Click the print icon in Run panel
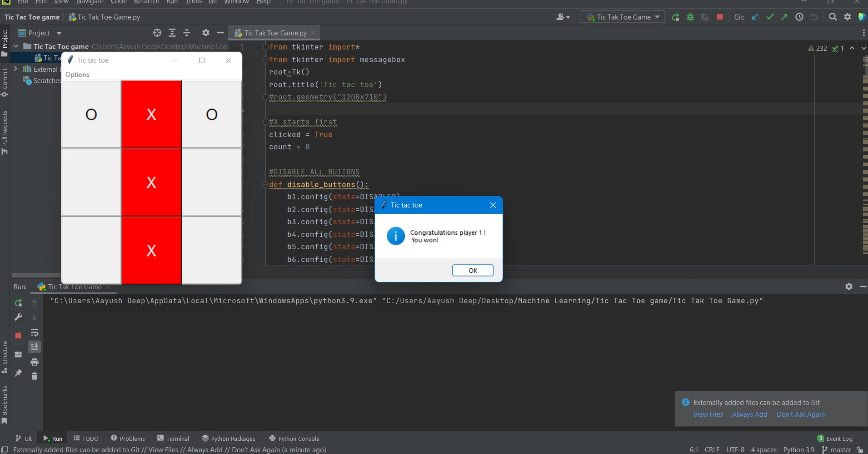The width and height of the screenshot is (868, 454). [35, 362]
